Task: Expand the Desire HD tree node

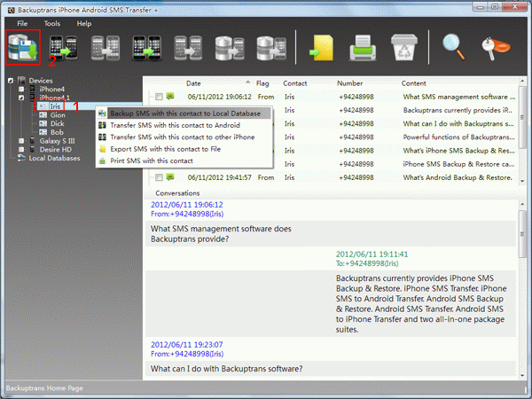Action: click(x=20, y=150)
